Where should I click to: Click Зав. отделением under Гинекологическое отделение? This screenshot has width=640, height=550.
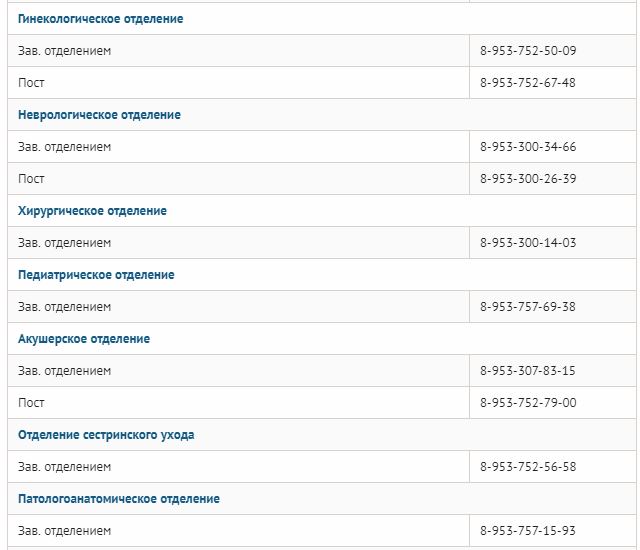coord(64,51)
